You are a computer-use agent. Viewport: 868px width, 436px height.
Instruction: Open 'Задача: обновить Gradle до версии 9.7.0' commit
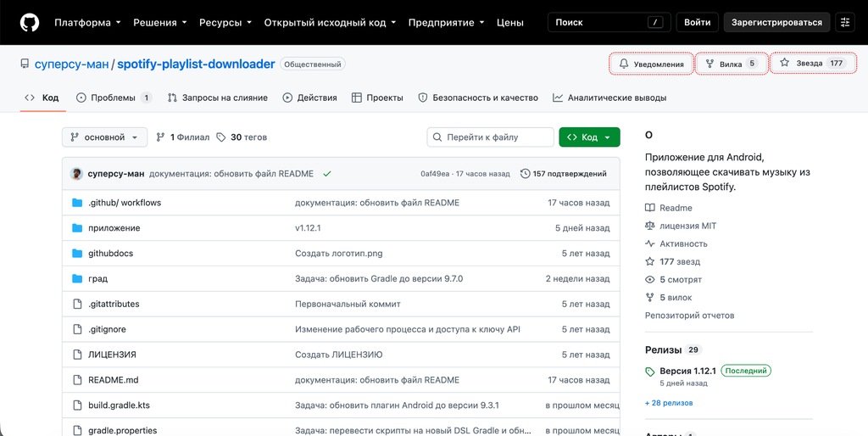[379, 279]
